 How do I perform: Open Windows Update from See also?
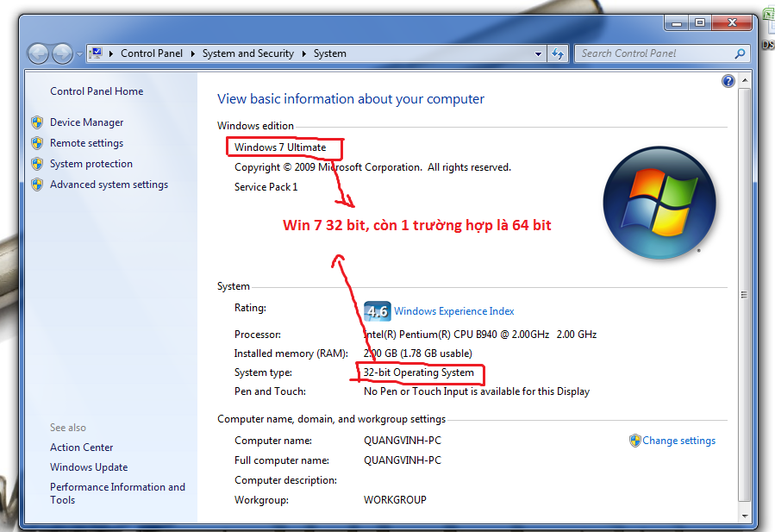tap(89, 467)
